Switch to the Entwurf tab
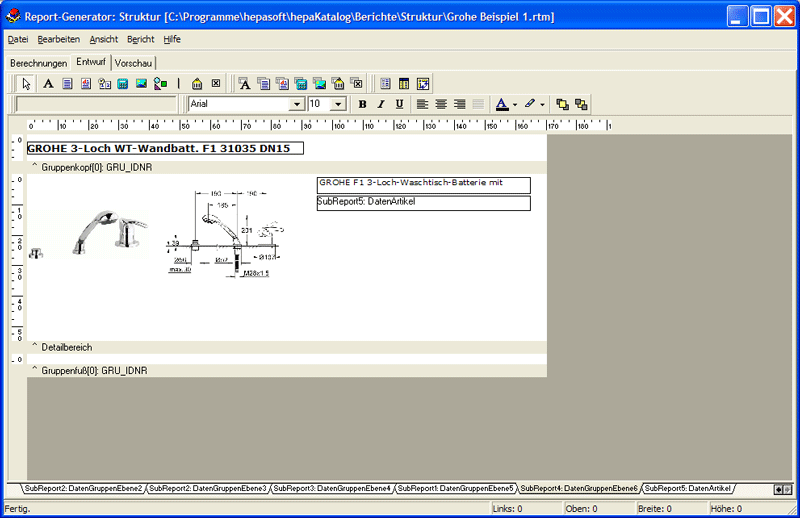The image size is (800, 518). pyautogui.click(x=91, y=62)
